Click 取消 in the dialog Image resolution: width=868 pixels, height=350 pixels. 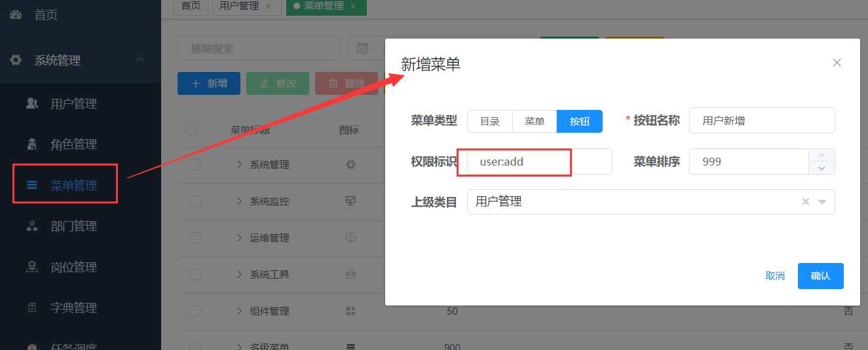tap(775, 276)
